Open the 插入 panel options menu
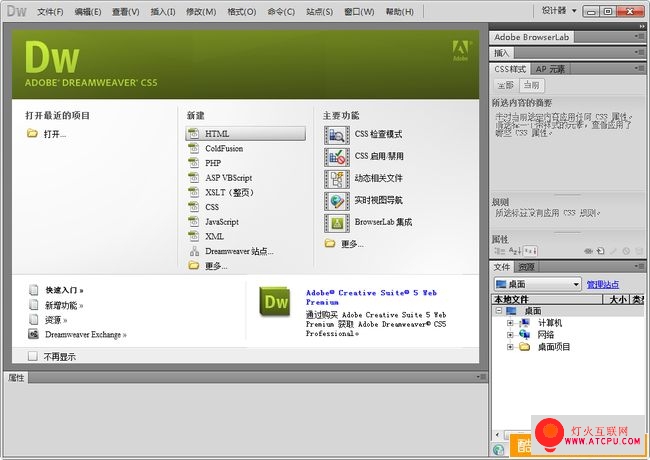 (639, 52)
